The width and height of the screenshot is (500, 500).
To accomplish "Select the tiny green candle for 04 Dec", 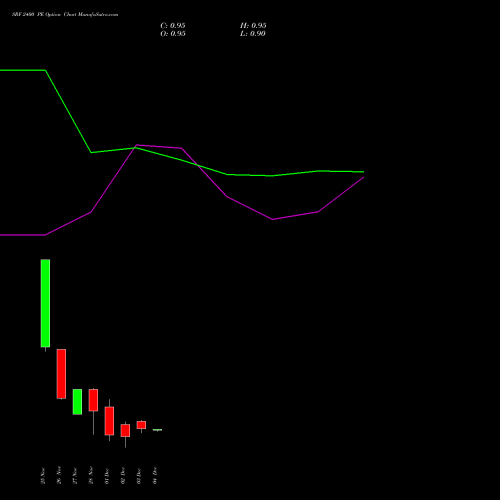I will (x=157, y=430).
